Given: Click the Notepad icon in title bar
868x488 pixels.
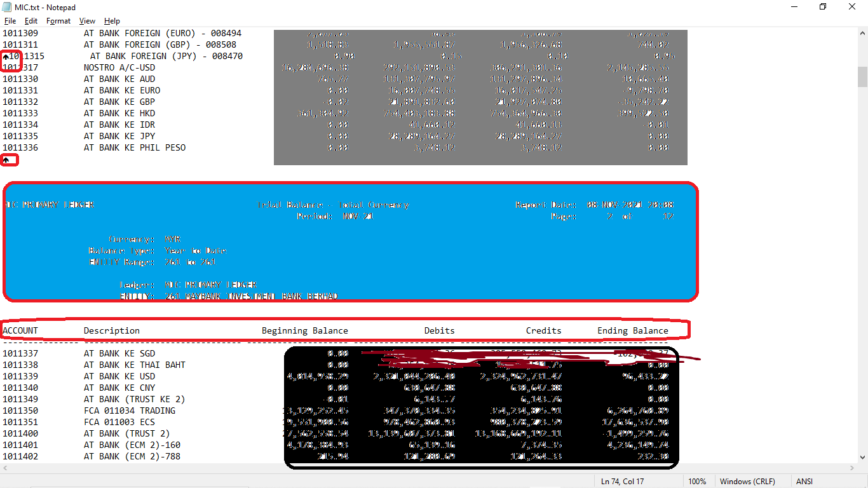Looking at the screenshot, I should pyautogui.click(x=7, y=7).
